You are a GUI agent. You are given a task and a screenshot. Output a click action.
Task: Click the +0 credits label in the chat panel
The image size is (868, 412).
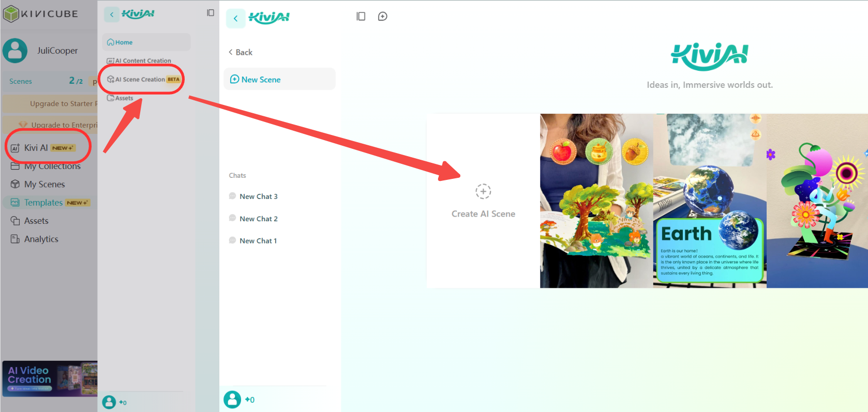click(x=250, y=400)
